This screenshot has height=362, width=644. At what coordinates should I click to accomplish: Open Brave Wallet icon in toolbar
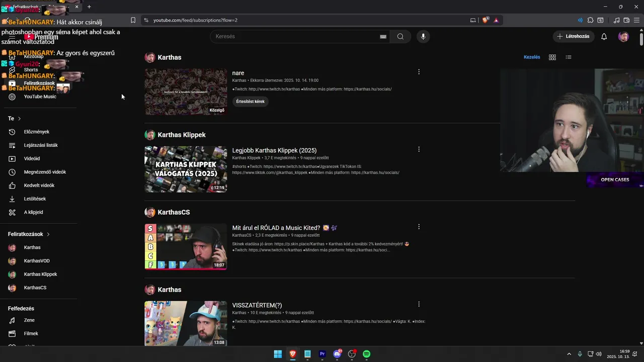point(626,20)
